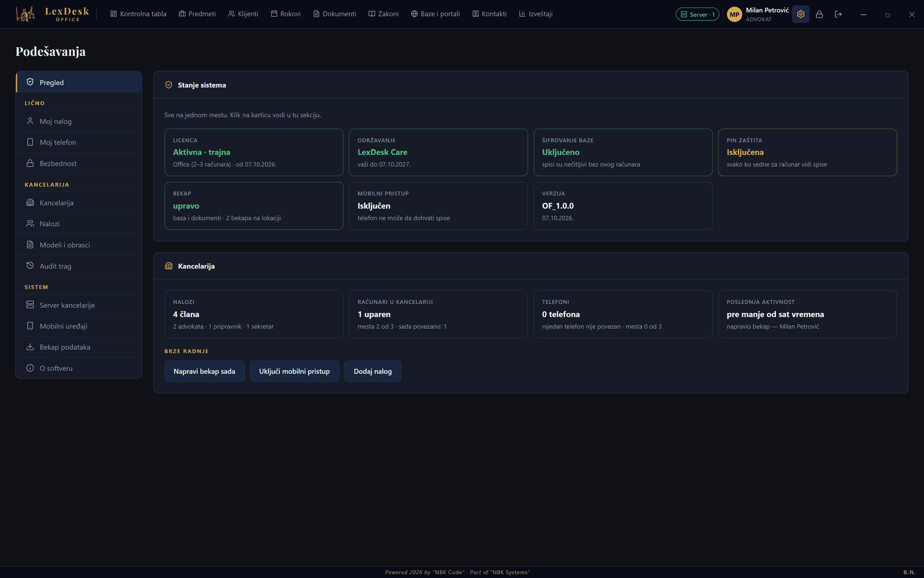Viewport: 924px width, 578px height.
Task: Open Modeli i obrasci in sidebar
Action: 79,245
